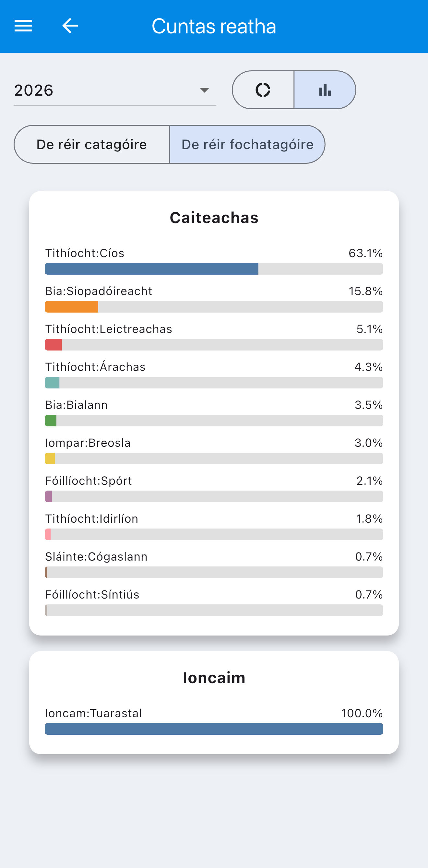Expand the 2026 year dropdown arrow
428x868 pixels.
click(x=204, y=90)
